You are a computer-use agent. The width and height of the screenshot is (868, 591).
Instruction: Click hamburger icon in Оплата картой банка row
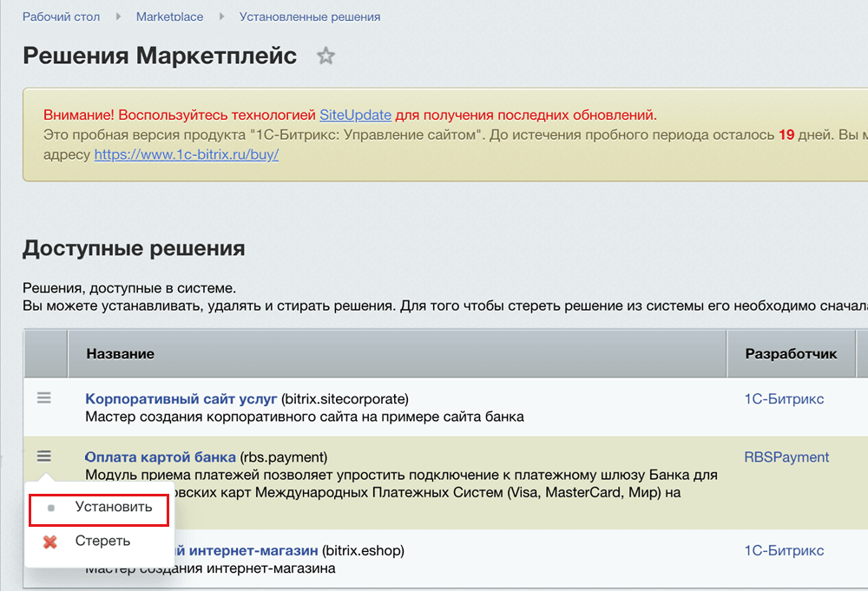(44, 456)
